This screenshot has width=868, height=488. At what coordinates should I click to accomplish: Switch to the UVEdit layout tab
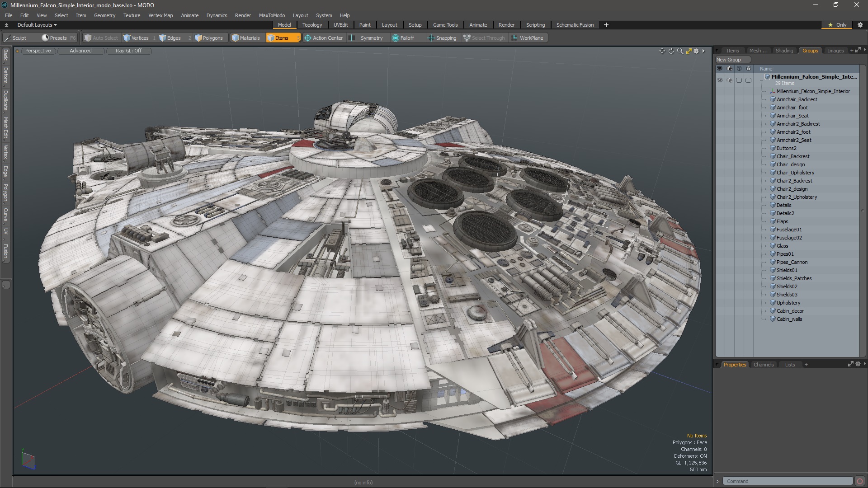tap(340, 25)
